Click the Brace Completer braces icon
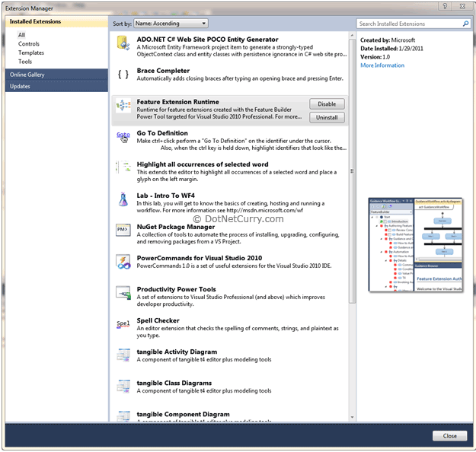476x452 pixels. pos(123,75)
